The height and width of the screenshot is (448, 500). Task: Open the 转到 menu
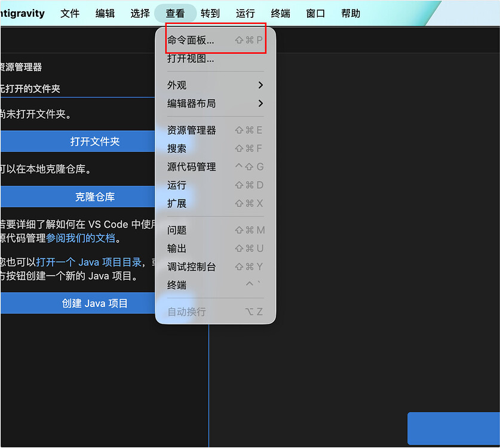tap(210, 13)
